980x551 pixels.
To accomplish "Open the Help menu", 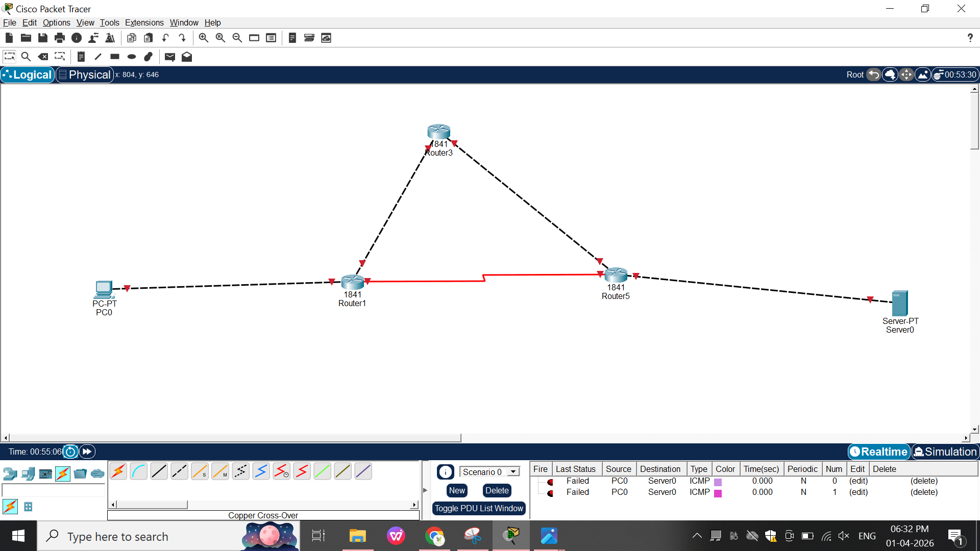I will (213, 22).
